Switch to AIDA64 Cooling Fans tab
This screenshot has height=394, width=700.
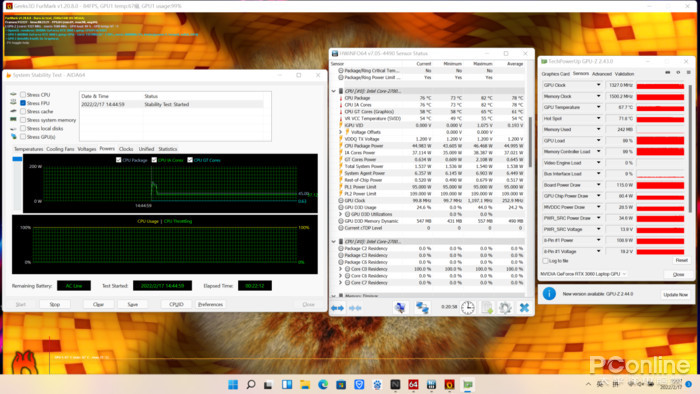60,149
